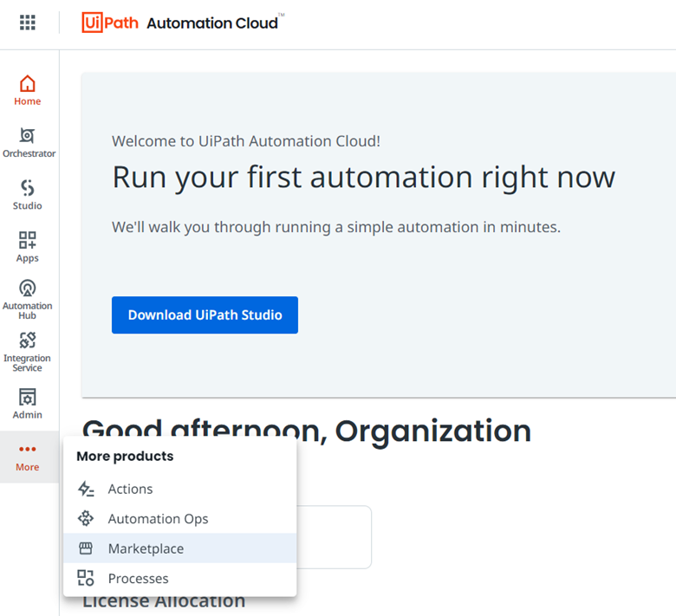Click the Processes icon

pos(85,578)
